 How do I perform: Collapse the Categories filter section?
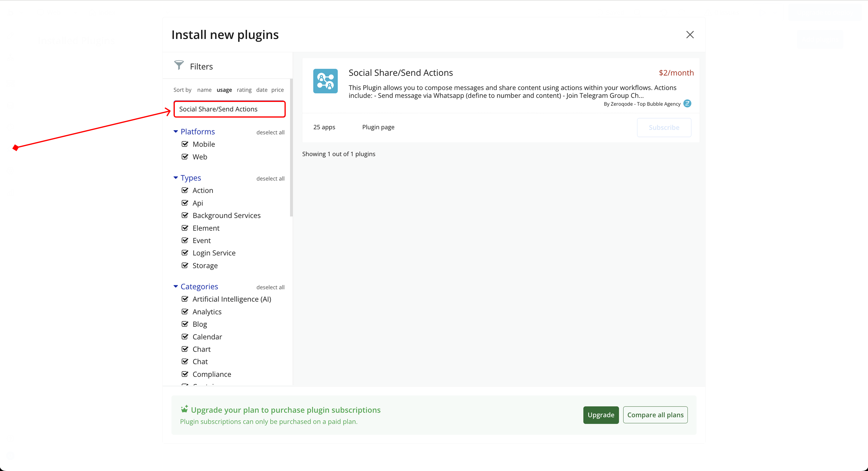tap(175, 286)
